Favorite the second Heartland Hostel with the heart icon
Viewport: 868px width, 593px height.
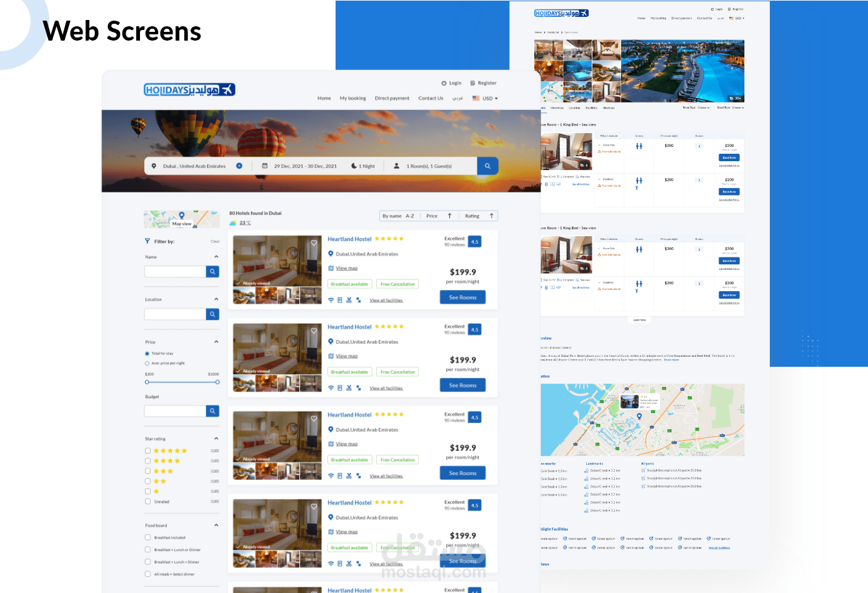pyautogui.click(x=314, y=331)
